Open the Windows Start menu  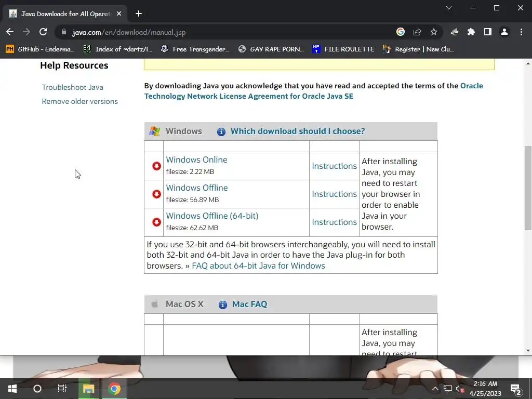pyautogui.click(x=12, y=389)
